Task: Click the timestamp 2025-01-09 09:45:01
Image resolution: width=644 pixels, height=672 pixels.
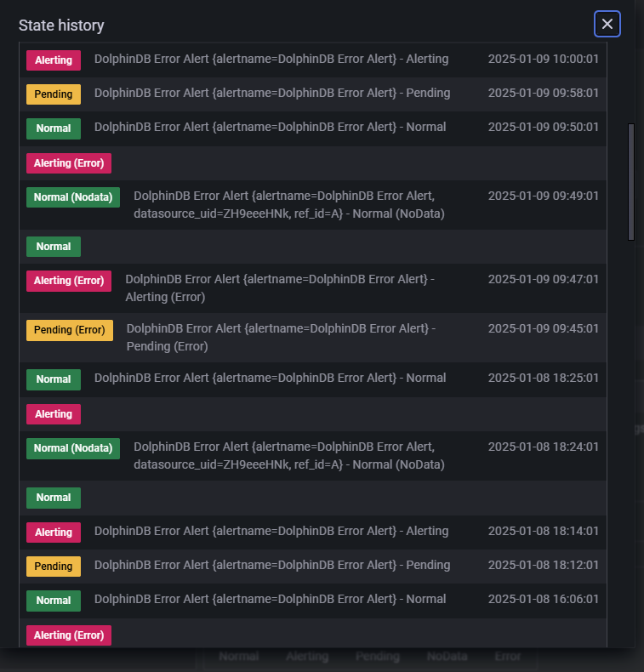Action: pos(543,328)
